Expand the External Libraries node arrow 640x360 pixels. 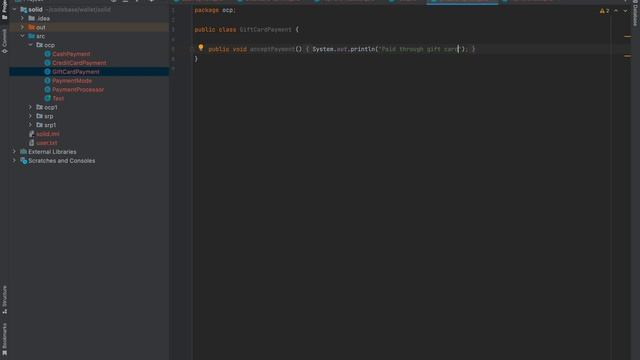coord(14,152)
